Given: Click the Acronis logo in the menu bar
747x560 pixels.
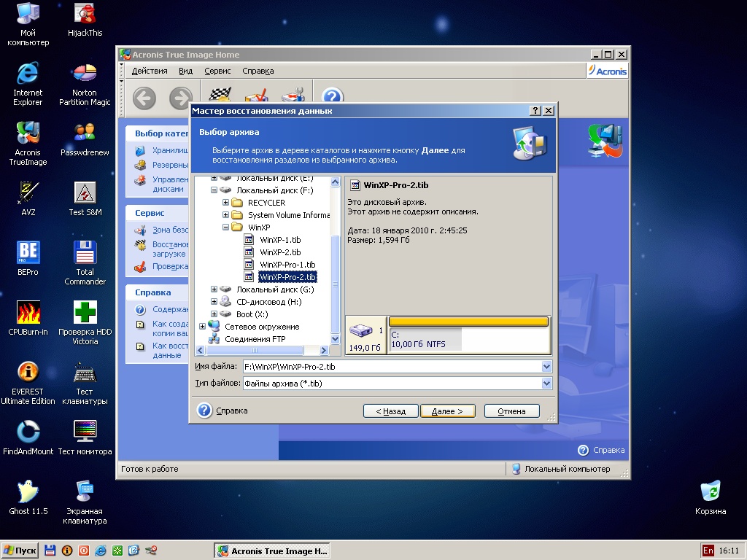Looking at the screenshot, I should point(608,71).
